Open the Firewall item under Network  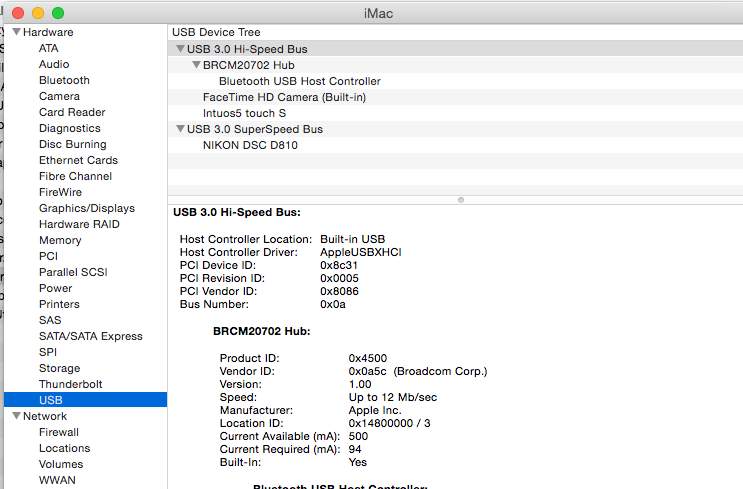pyautogui.click(x=59, y=432)
